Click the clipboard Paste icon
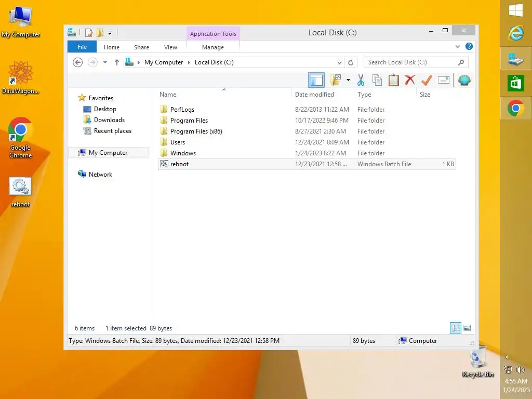The width and height of the screenshot is (532, 399). point(394,81)
